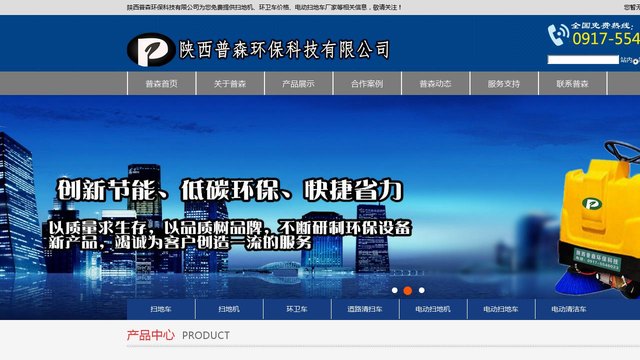Image resolution: width=640 pixels, height=360 pixels.
Task: Click the telephone hotline icon
Action: pos(558,34)
